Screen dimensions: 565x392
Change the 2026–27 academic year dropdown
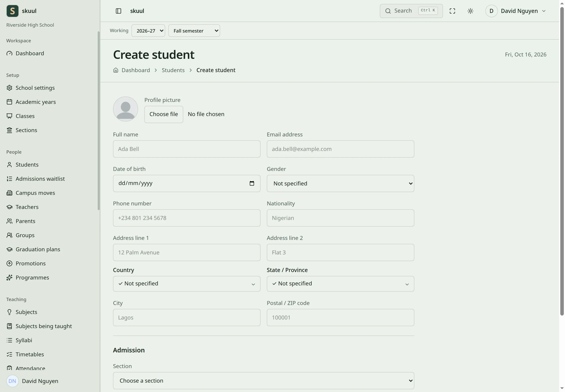click(x=148, y=31)
